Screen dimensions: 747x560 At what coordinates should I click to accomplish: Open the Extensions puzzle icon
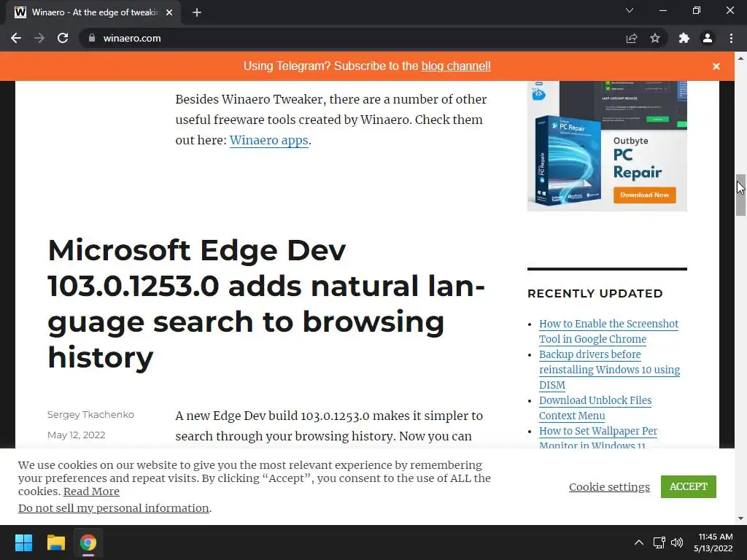(x=684, y=38)
